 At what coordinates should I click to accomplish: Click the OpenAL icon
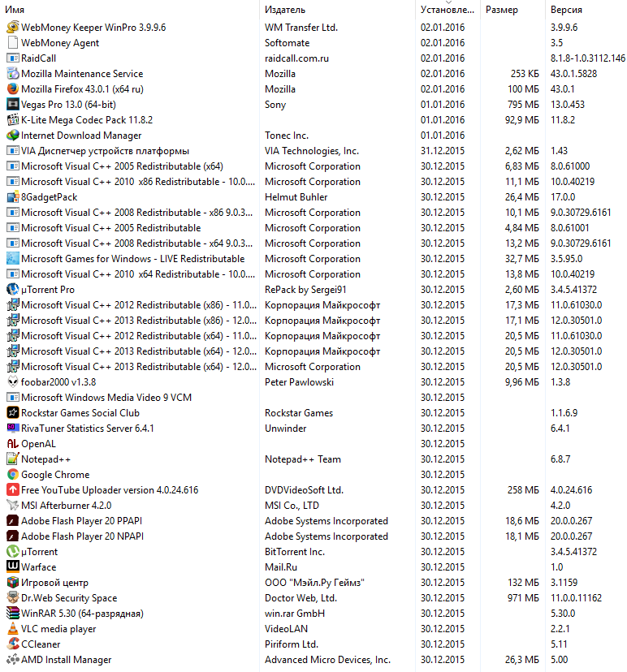coord(13,444)
